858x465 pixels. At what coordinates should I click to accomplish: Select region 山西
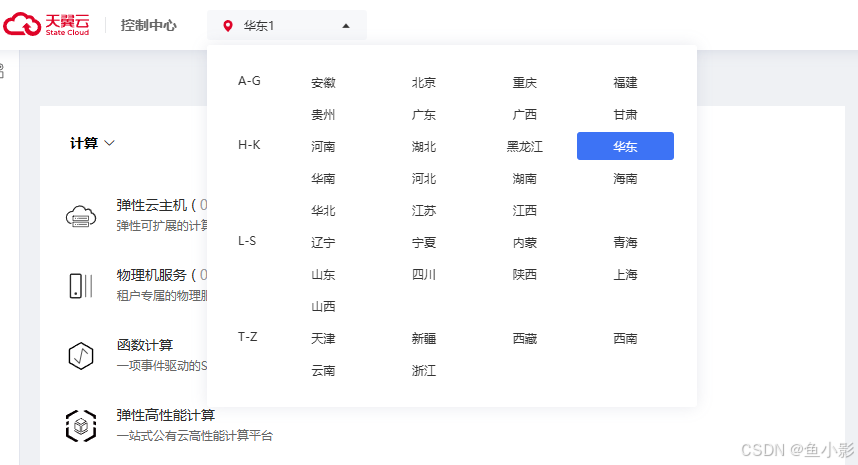(323, 306)
